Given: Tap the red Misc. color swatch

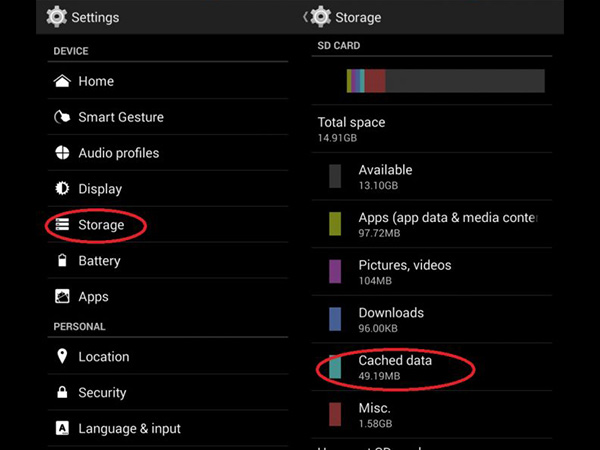Looking at the screenshot, I should [x=336, y=414].
